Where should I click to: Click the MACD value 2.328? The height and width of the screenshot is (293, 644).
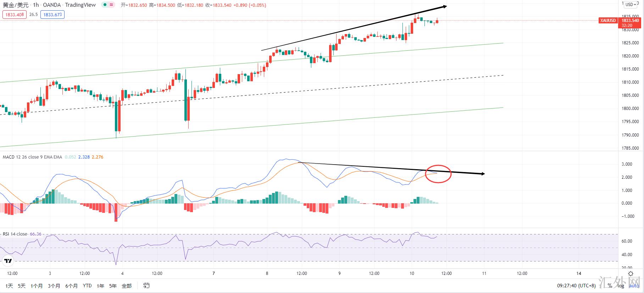click(84, 157)
